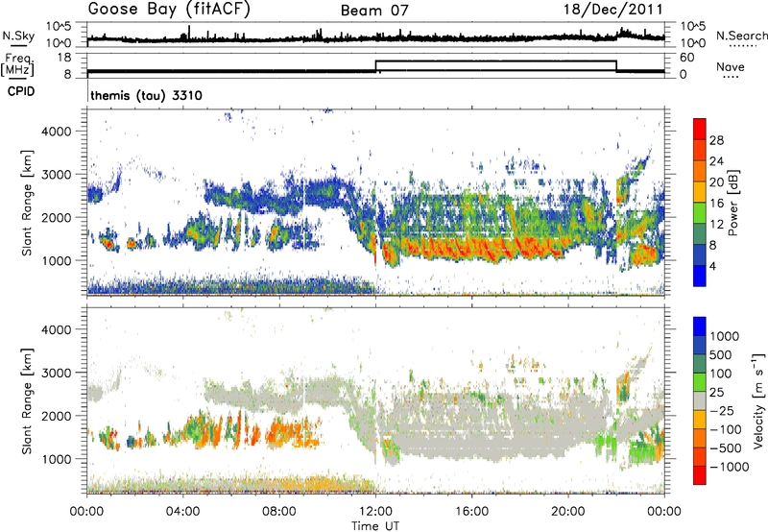Image resolution: width=768 pixels, height=532 pixels.
Task: Click the "4" power colorbar label
Action: click(713, 267)
